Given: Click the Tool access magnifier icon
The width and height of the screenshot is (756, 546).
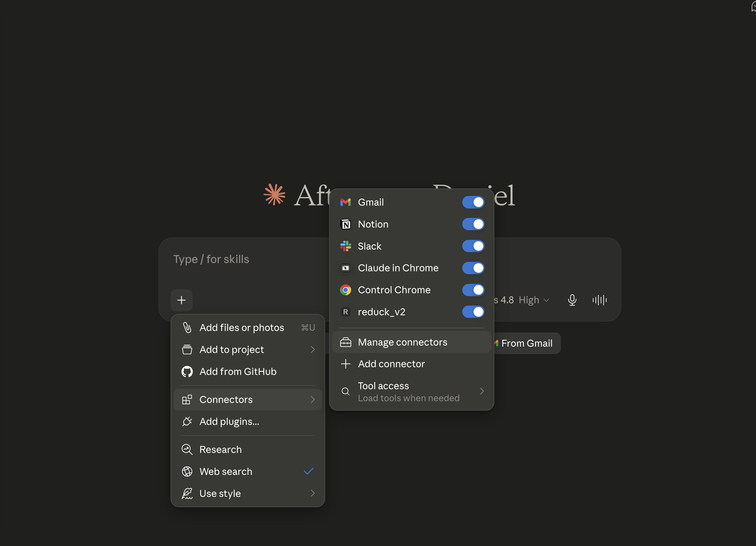Looking at the screenshot, I should pos(346,392).
